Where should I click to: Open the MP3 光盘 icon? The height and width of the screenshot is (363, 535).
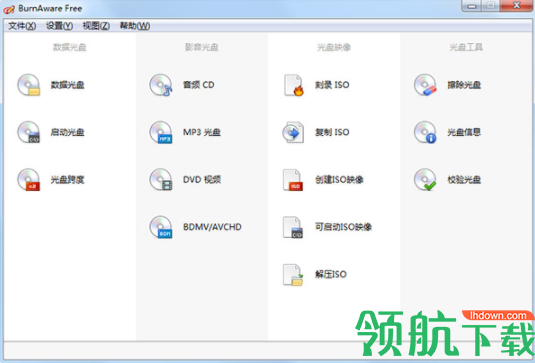[161, 132]
